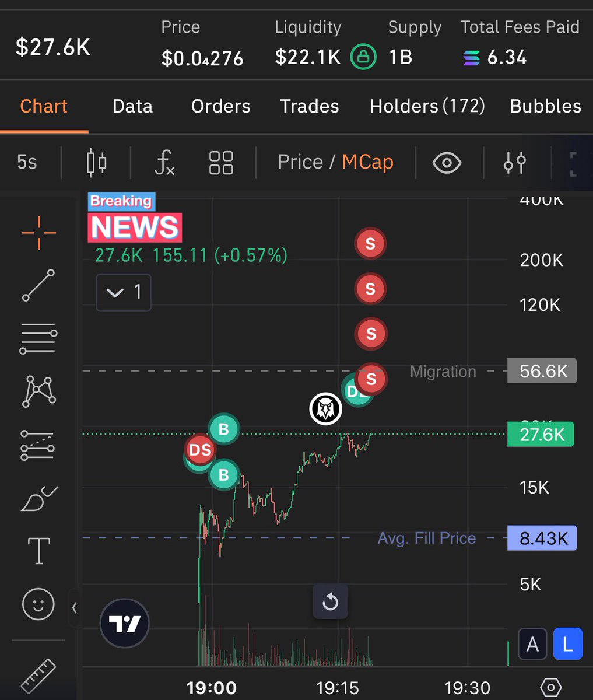Click the Total Fees Paid label

click(x=520, y=27)
